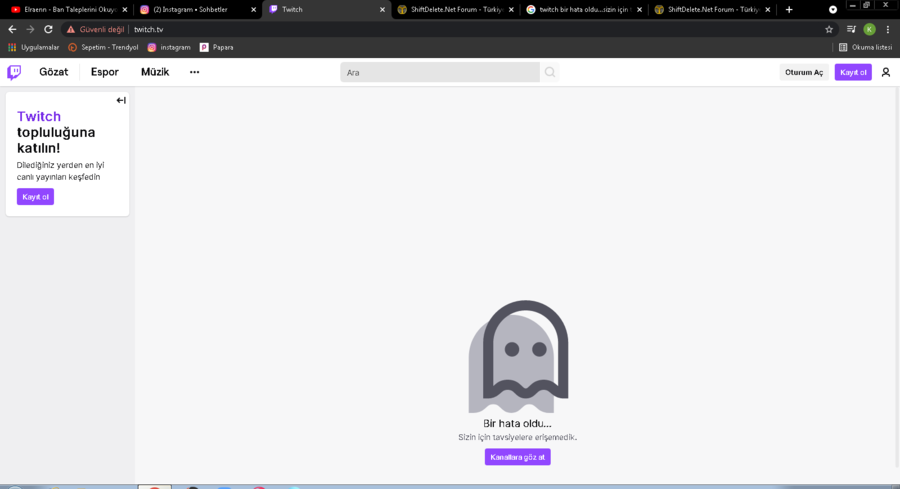Open the three-dot more menu
The image size is (900, 489).
tap(195, 72)
